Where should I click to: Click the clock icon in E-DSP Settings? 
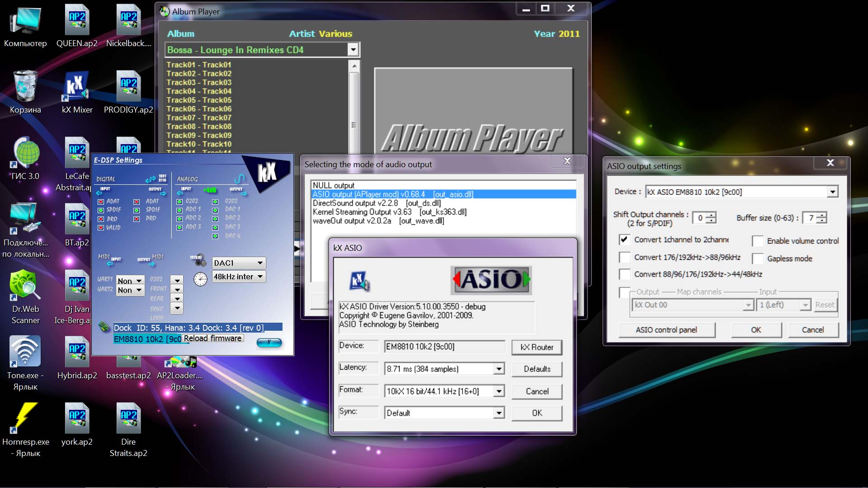[x=200, y=279]
